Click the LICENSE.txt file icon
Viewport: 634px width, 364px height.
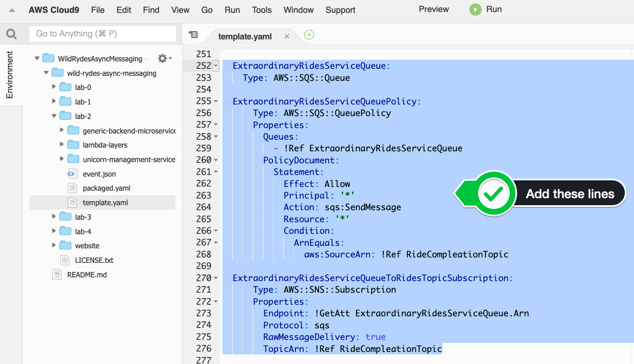[65, 260]
